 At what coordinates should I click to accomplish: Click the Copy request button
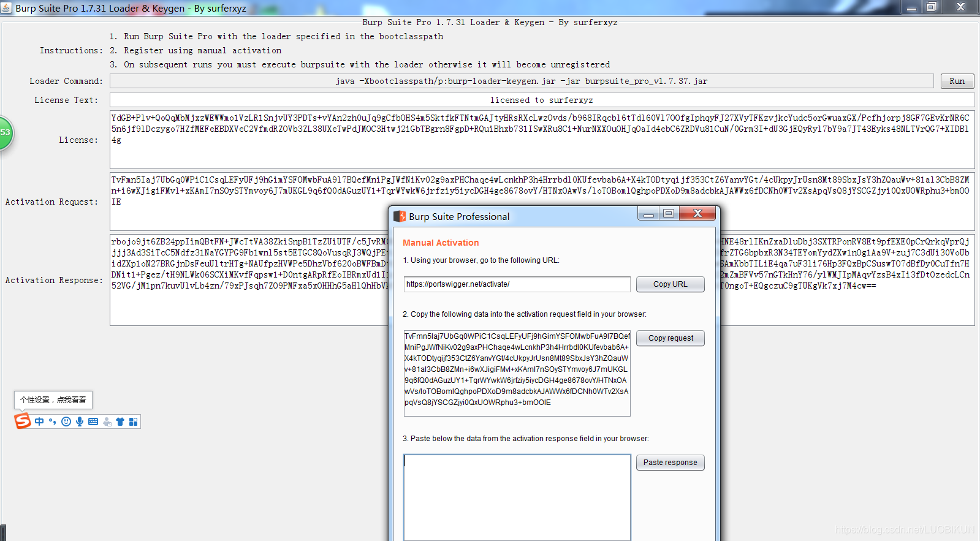coord(670,338)
